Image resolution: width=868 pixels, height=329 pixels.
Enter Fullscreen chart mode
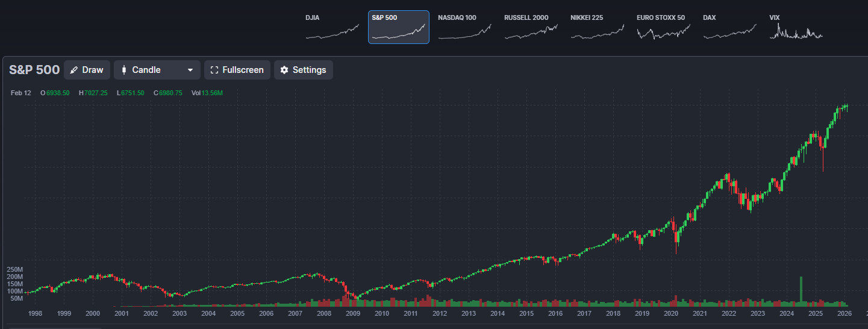(237, 70)
